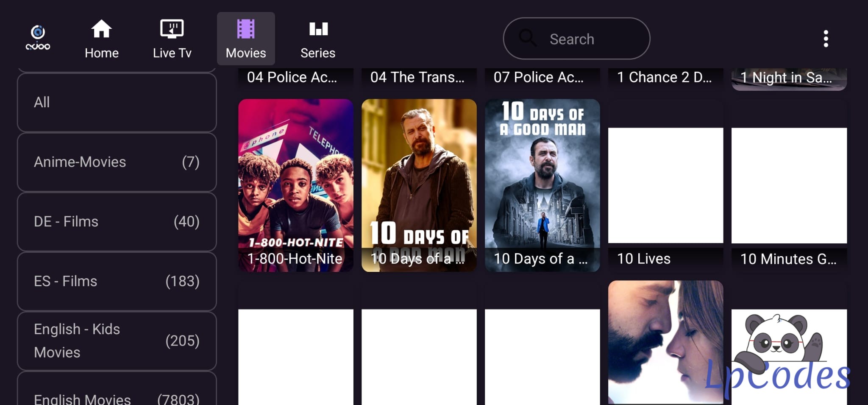Image resolution: width=868 pixels, height=405 pixels.
Task: Choose the ES - Films category
Action: tap(117, 281)
